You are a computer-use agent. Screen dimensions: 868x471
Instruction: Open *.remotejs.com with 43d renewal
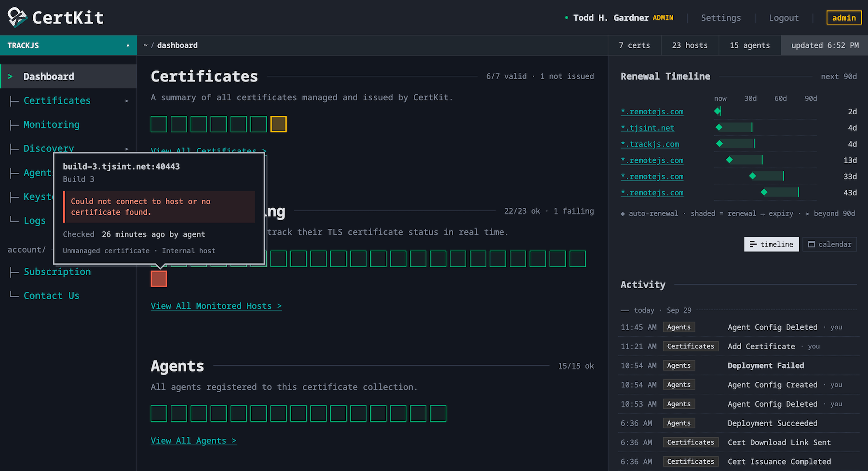(x=652, y=193)
